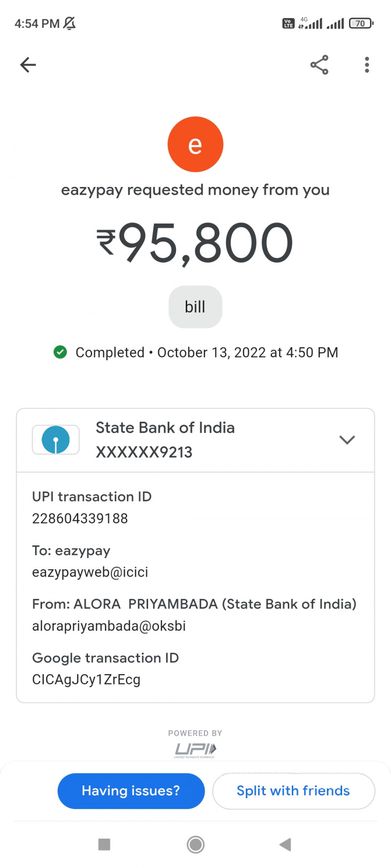Tap the green completed checkmark icon

click(x=60, y=352)
